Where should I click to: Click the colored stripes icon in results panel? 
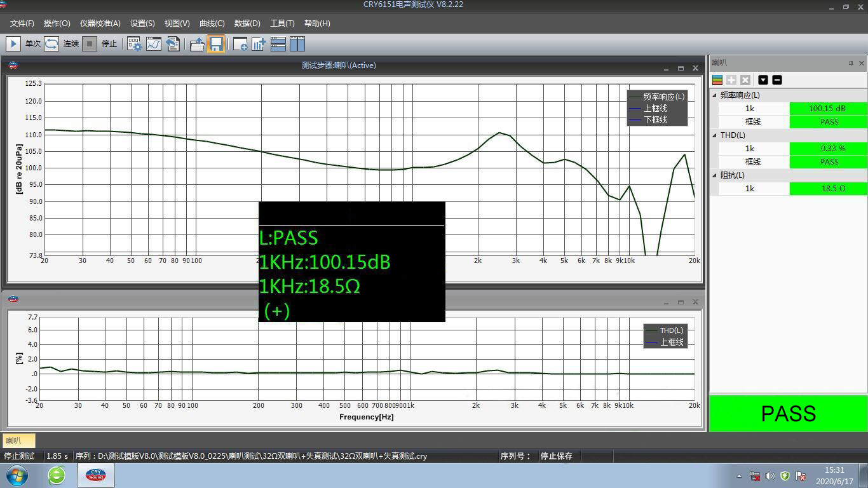click(717, 80)
